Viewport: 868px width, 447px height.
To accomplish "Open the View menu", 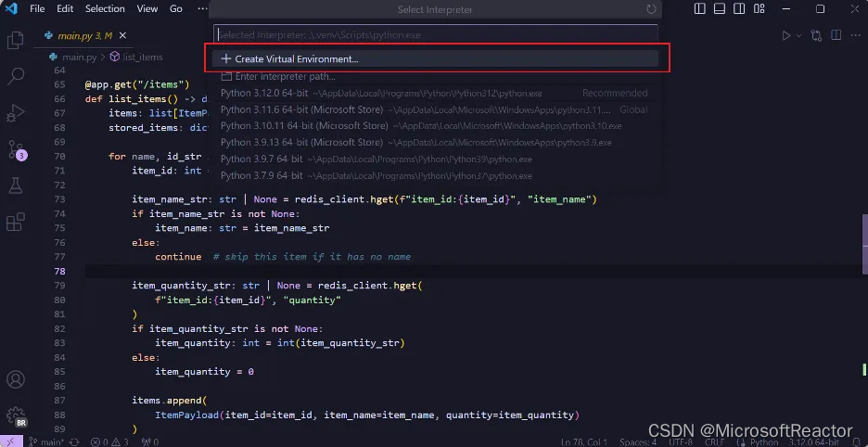I will (x=147, y=9).
